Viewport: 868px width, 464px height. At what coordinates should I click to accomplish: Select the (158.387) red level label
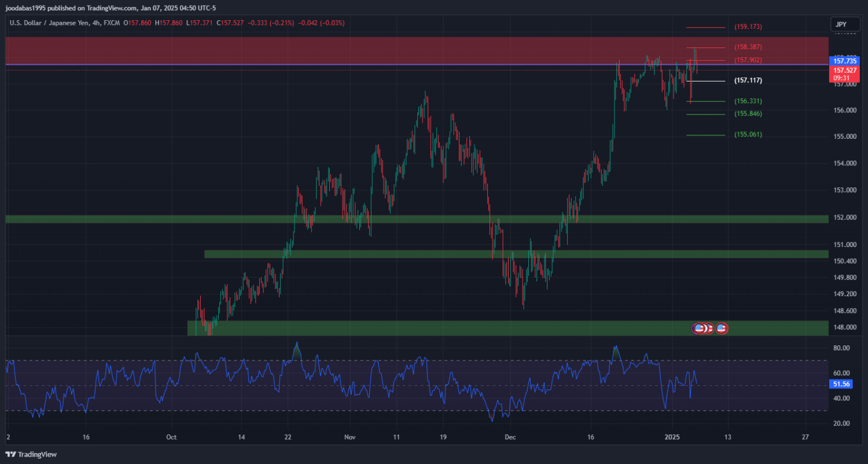click(748, 47)
